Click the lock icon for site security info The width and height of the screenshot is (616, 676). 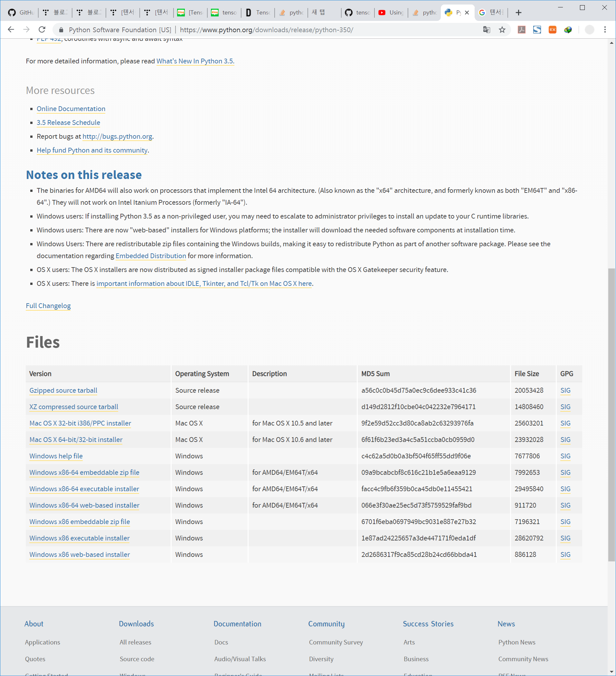click(x=61, y=30)
